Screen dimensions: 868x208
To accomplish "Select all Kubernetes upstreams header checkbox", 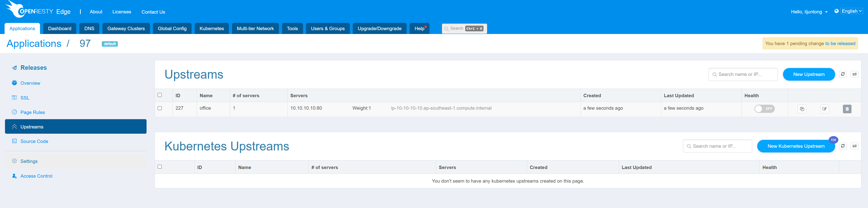I will [x=160, y=167].
